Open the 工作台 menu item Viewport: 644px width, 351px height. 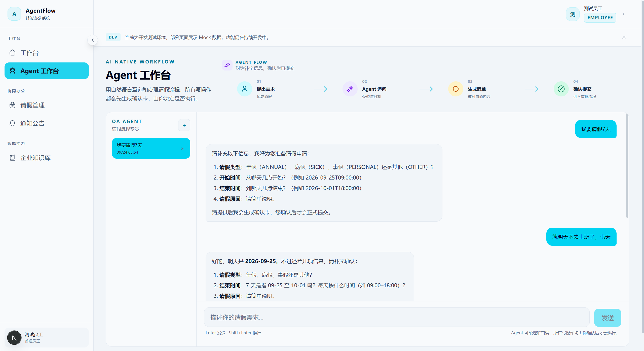click(x=47, y=53)
